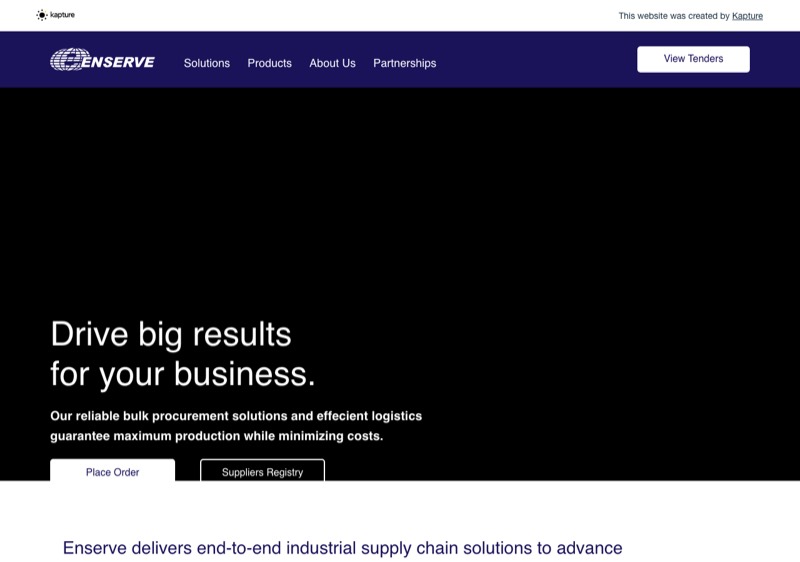Image resolution: width=800 pixels, height=562 pixels.
Task: Click the "Enserve delivers end-to-end industrial" paragraph
Action: coord(342,548)
